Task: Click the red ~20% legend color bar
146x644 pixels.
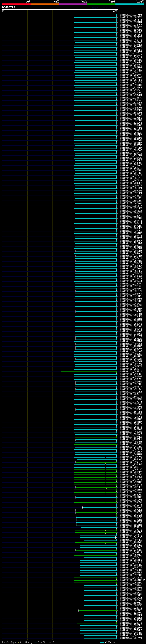Action: coord(16,4)
